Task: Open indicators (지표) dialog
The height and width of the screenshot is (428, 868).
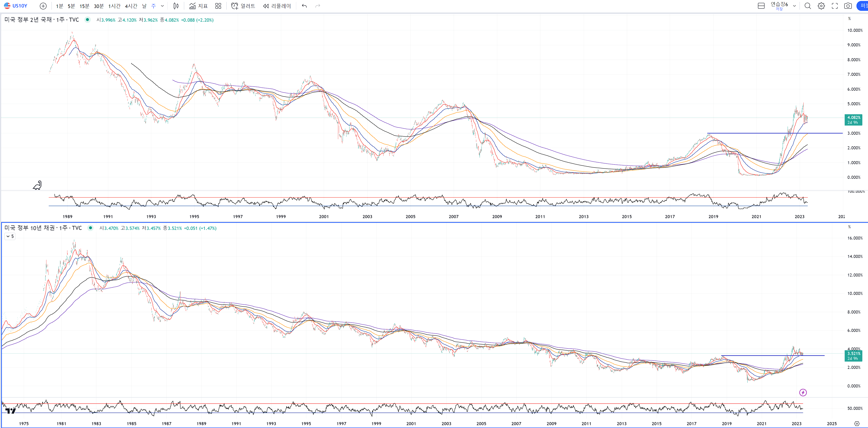Action: 198,6
